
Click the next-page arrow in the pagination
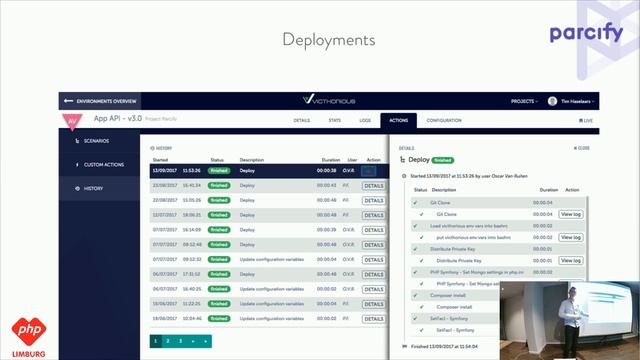point(193,341)
